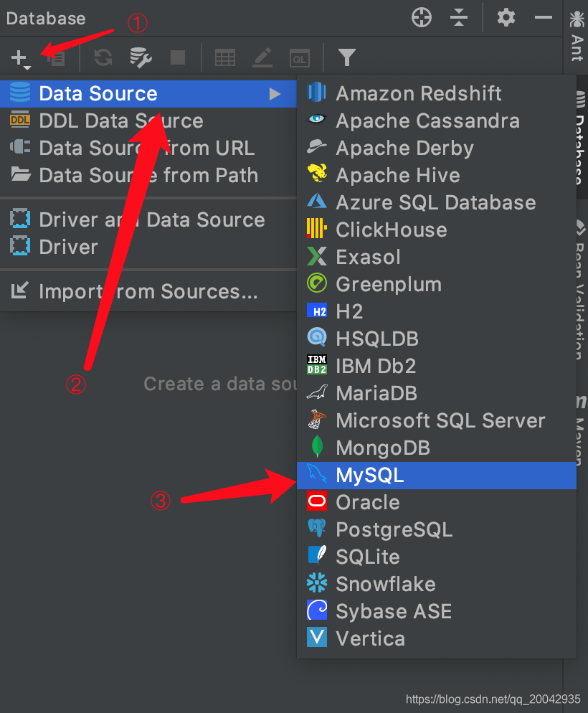Image resolution: width=588 pixels, height=713 pixels.
Task: Select MongoDB in the database list
Action: point(382,448)
